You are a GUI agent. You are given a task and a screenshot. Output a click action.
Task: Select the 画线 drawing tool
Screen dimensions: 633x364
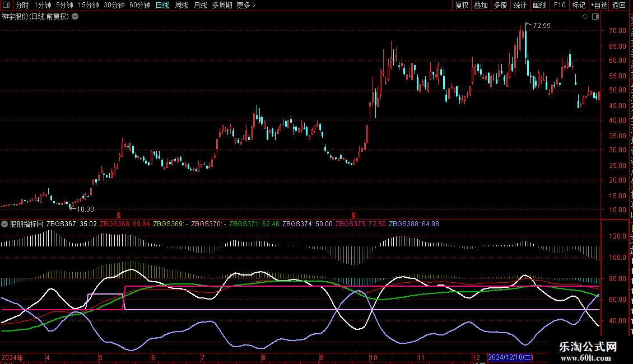540,5
